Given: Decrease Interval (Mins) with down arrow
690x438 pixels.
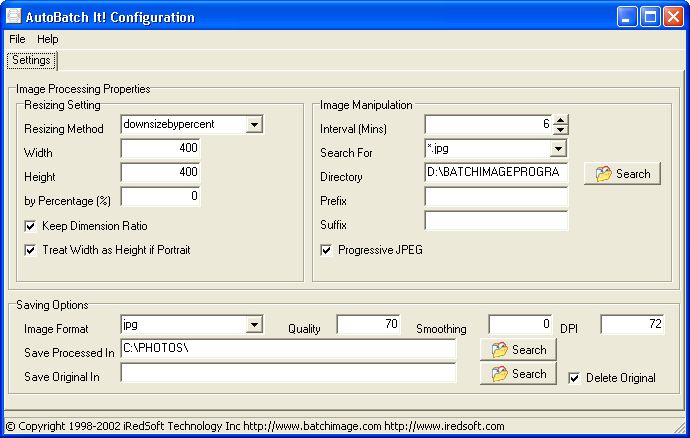Looking at the screenshot, I should (x=560, y=129).
